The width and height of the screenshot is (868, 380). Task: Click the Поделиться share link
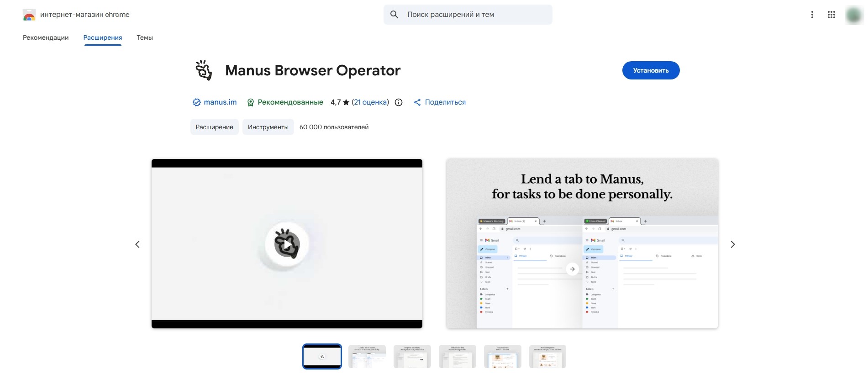pyautogui.click(x=440, y=102)
